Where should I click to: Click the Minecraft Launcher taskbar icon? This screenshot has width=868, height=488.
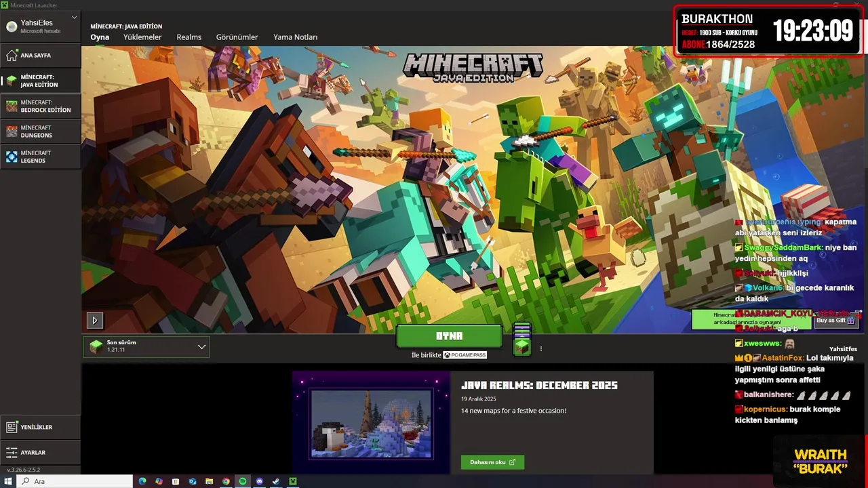pyautogui.click(x=293, y=481)
